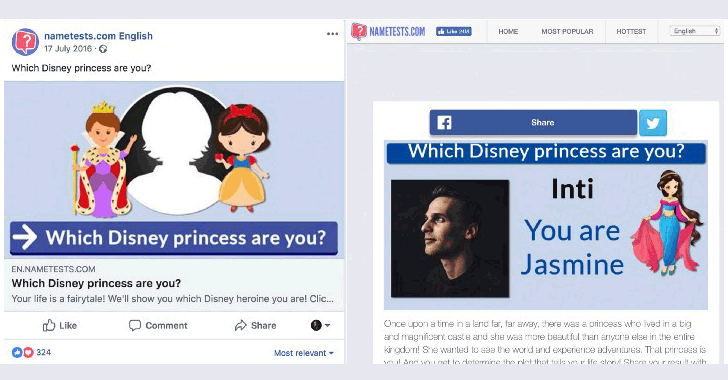The width and height of the screenshot is (728, 380).
Task: Click the nametests.com page avatar icon
Action: tap(25, 42)
